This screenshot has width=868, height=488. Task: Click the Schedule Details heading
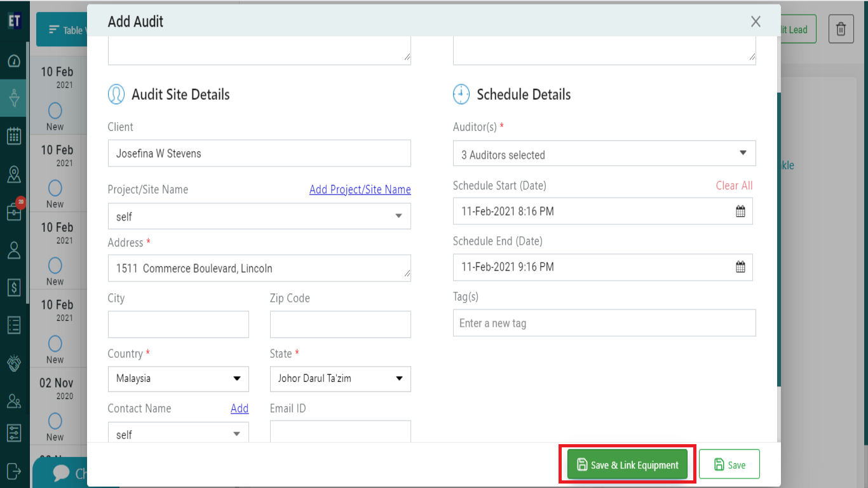pos(524,95)
